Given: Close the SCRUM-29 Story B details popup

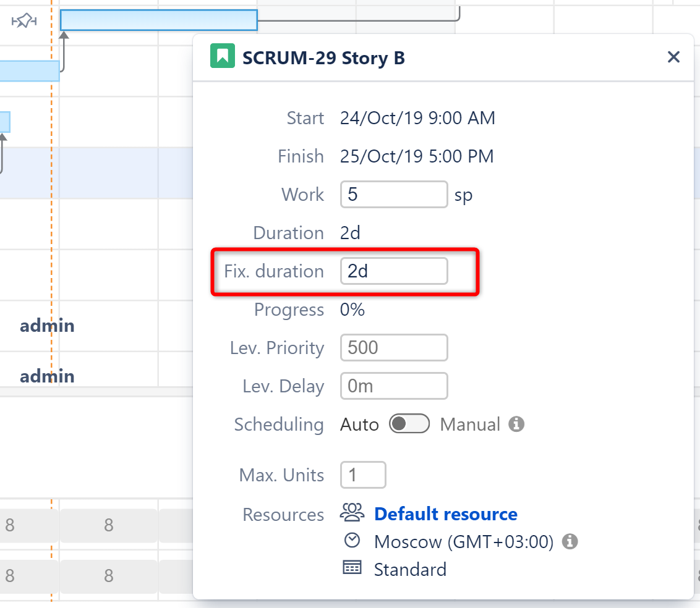Looking at the screenshot, I should tap(673, 57).
